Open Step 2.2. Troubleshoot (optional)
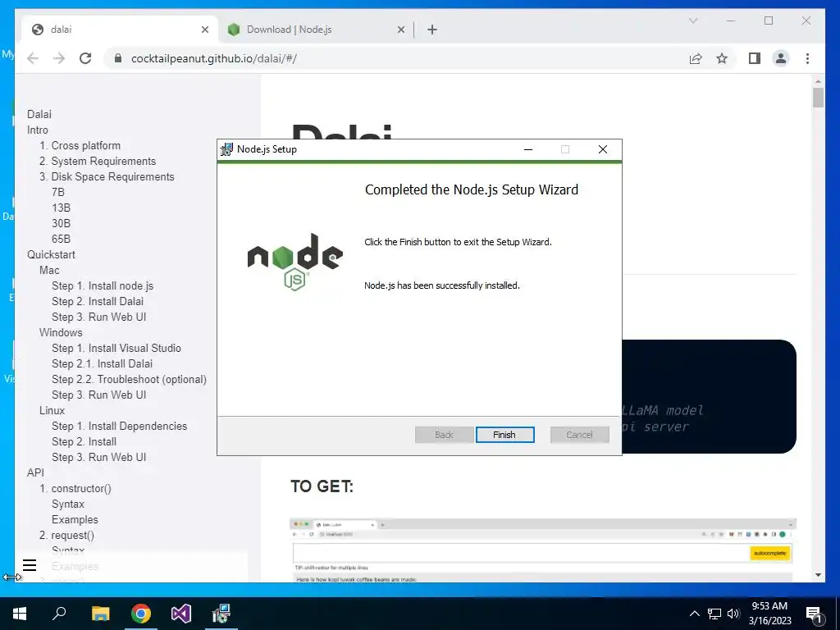The image size is (840, 630). pos(129,379)
